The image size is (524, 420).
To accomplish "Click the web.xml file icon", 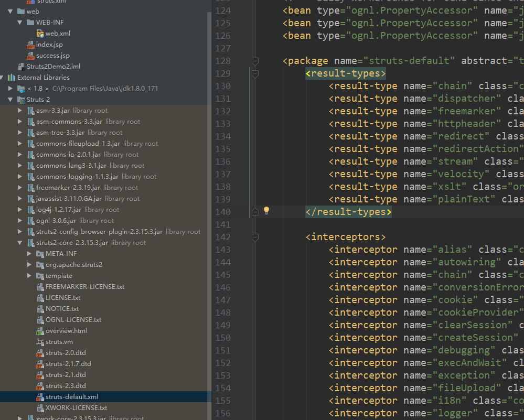I will pyautogui.click(x=40, y=34).
